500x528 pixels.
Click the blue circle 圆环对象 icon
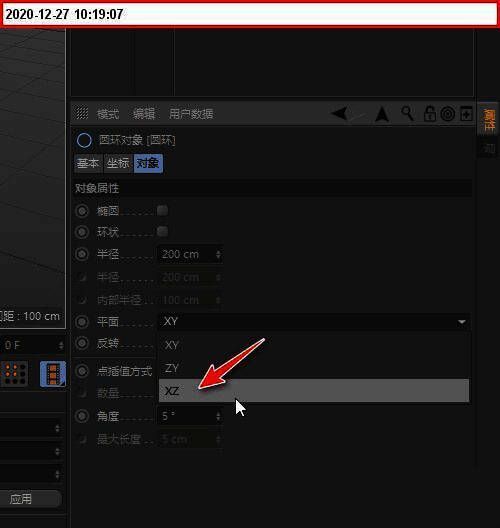(x=84, y=140)
